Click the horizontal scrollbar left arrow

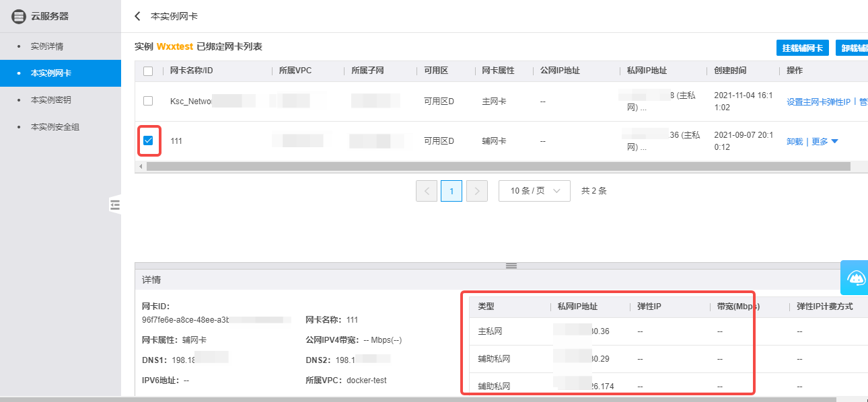(141, 166)
